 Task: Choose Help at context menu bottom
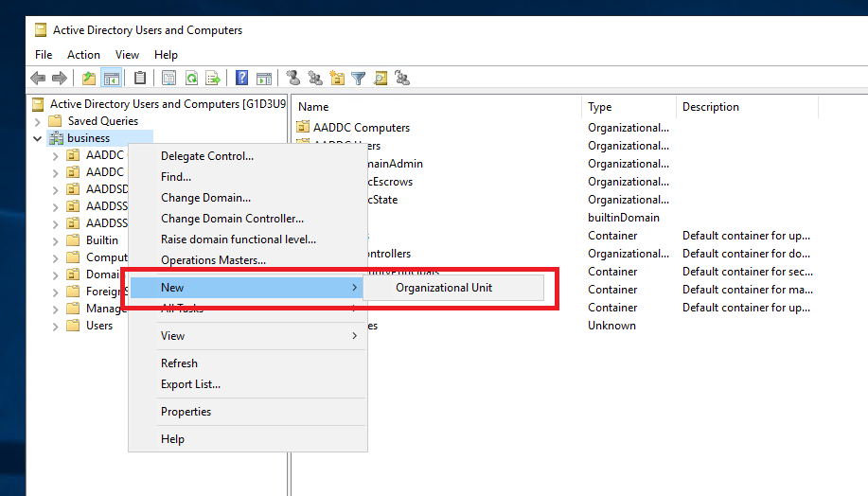(x=248, y=439)
